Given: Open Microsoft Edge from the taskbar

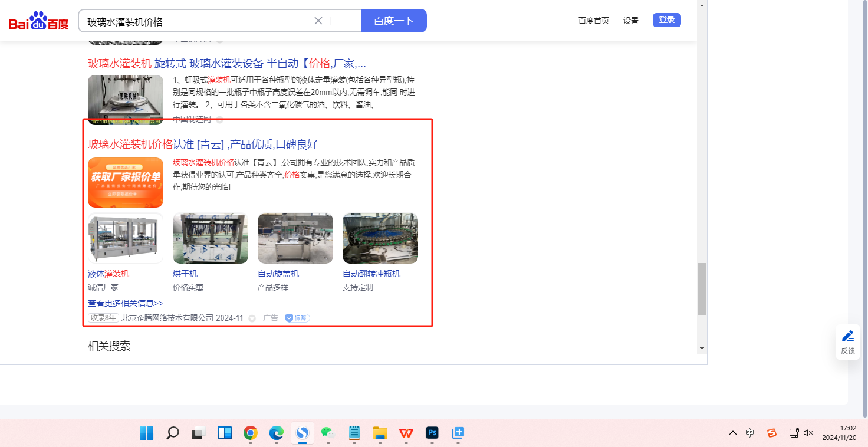Looking at the screenshot, I should [277, 433].
